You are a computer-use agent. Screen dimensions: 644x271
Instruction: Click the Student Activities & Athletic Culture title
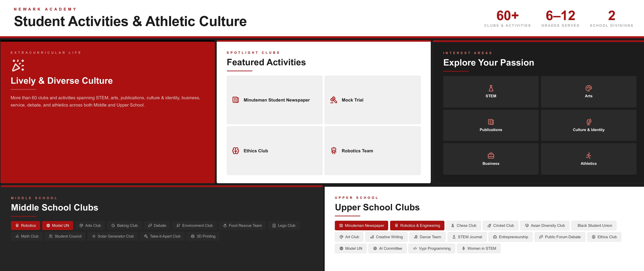pyautogui.click(x=130, y=21)
